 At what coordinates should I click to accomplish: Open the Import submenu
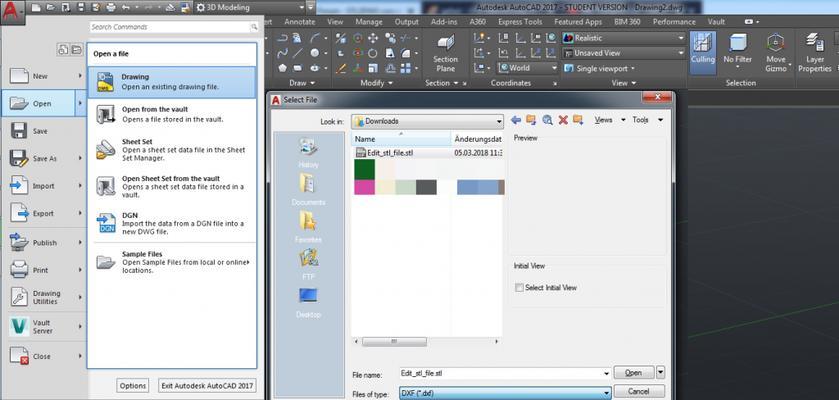click(x=43, y=186)
